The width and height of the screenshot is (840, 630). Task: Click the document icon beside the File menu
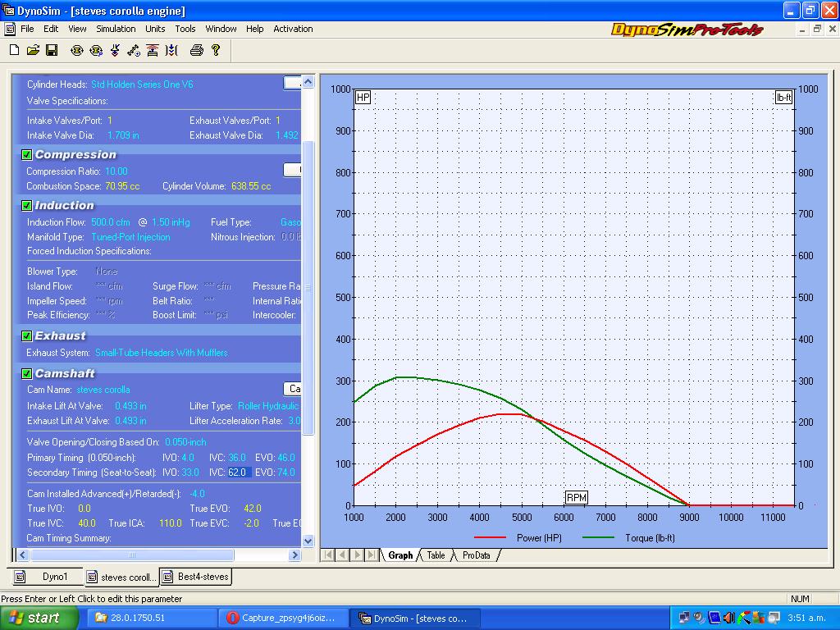pos(10,29)
